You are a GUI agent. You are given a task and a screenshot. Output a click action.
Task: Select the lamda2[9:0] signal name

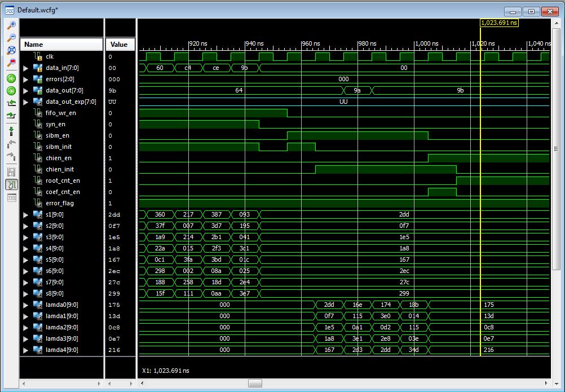tap(61, 327)
